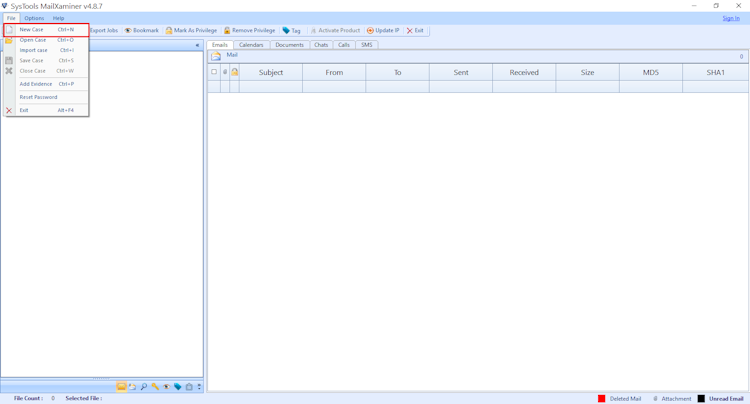Screen dimensions: 750x404
Task: Click the key icon in bottom pane bar
Action: (155, 387)
